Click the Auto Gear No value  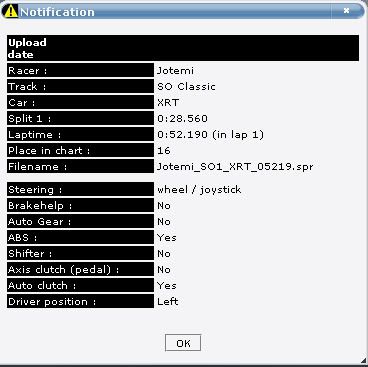coord(164,222)
